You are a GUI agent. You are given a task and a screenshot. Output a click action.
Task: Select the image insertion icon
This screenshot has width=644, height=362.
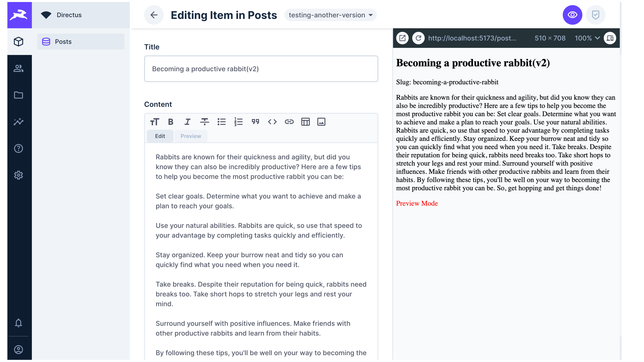click(x=322, y=122)
